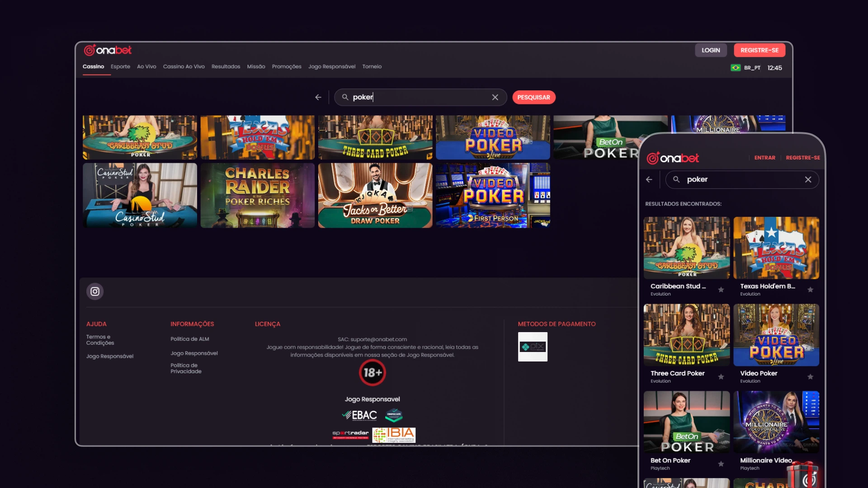
Task: Open the Cassino tab
Action: point(93,66)
